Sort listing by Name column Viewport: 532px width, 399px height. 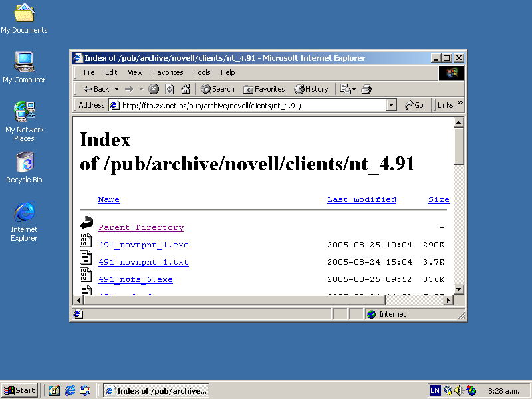pos(108,199)
